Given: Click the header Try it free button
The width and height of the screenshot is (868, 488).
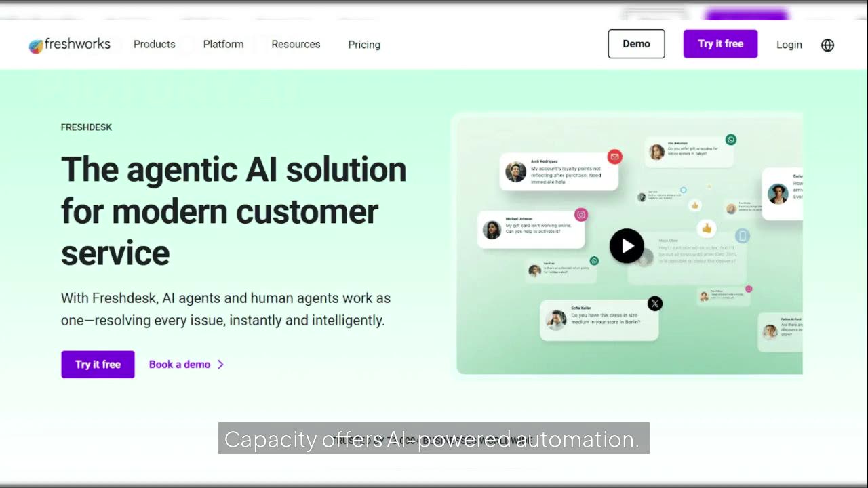Looking at the screenshot, I should click(x=720, y=44).
